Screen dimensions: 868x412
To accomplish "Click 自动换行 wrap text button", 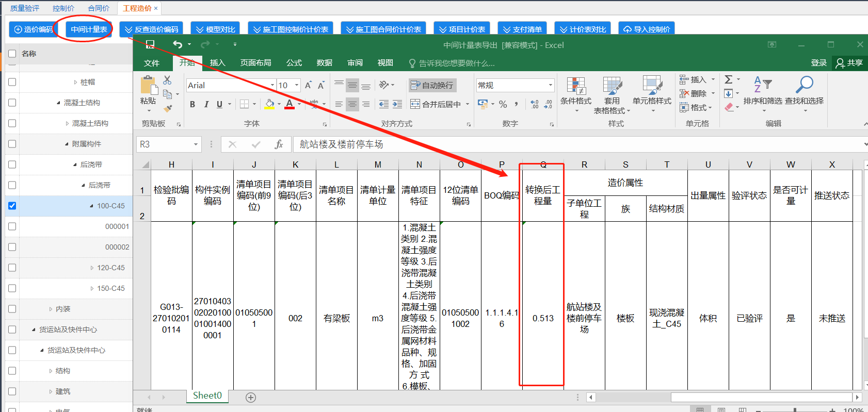I will point(432,85).
